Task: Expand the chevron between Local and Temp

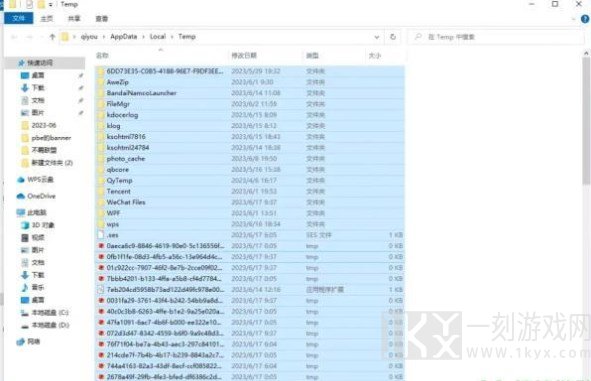Action: pos(172,37)
